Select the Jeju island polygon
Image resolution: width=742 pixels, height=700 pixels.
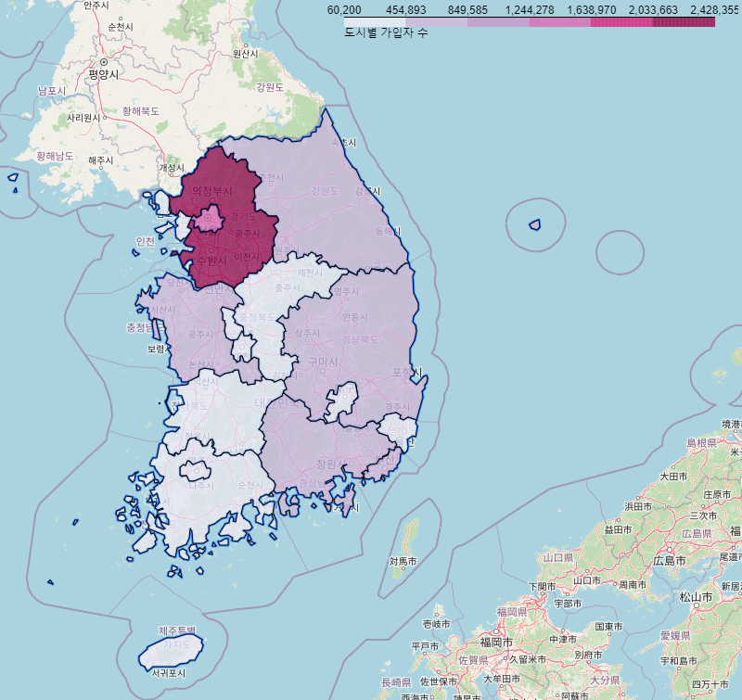[171, 651]
